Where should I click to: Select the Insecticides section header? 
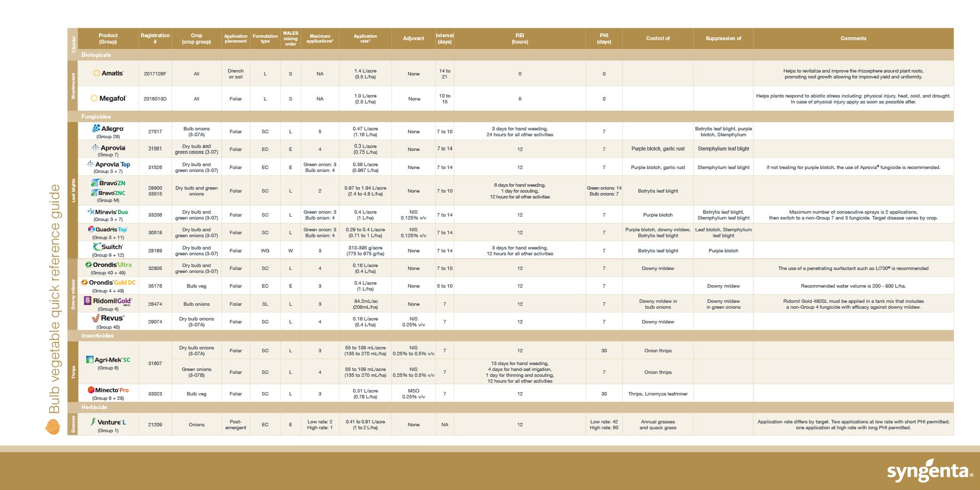point(97,336)
